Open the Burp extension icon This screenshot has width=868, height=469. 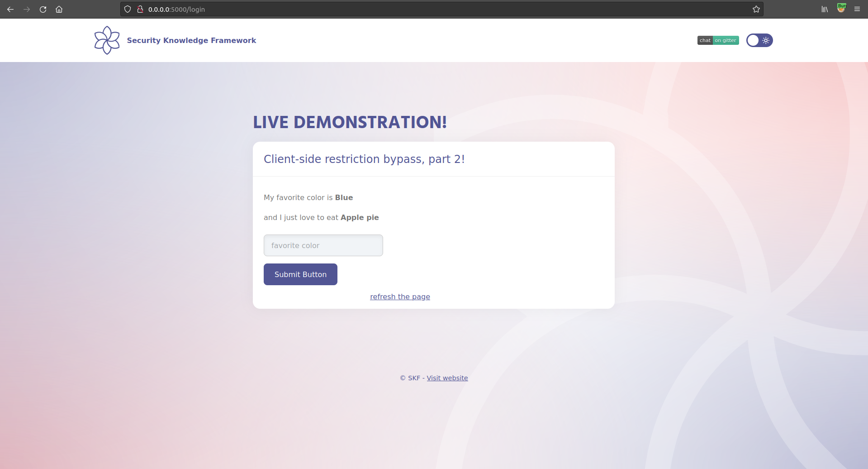click(841, 8)
